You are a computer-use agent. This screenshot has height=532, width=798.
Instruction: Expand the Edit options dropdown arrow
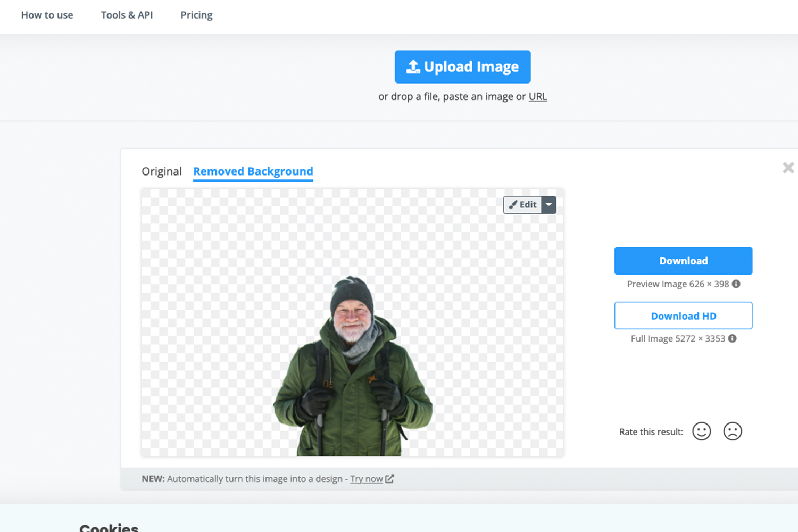(549, 204)
